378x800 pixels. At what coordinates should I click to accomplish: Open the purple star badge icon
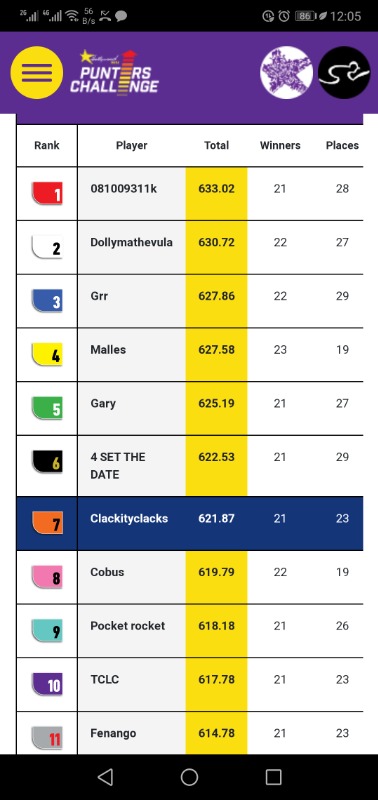point(286,72)
